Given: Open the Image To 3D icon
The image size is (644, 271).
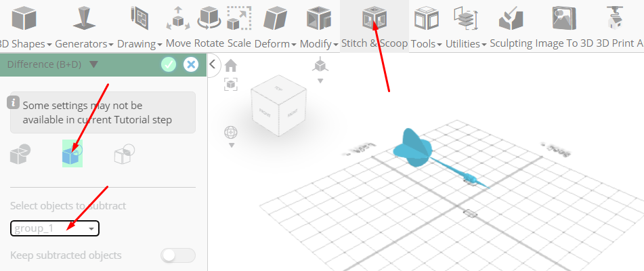Looking at the screenshot, I should point(564,19).
